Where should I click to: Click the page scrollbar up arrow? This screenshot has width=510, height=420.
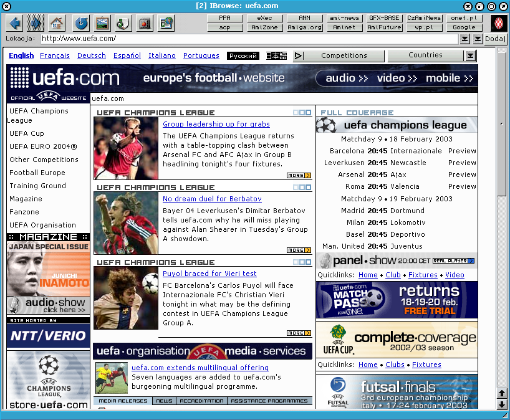click(x=502, y=394)
